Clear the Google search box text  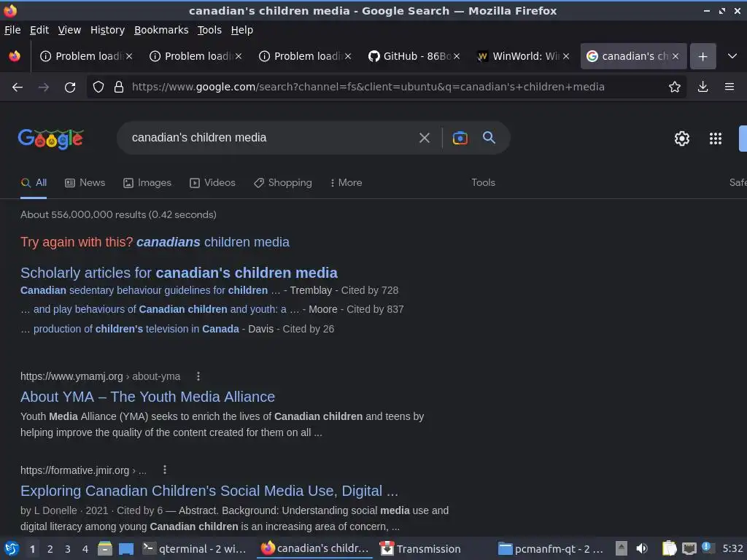point(424,138)
